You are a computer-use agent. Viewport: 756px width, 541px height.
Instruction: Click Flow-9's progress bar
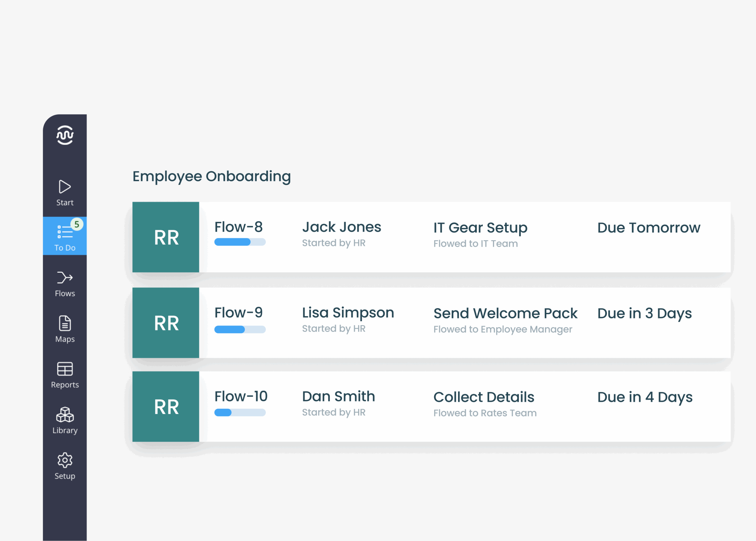coord(240,329)
